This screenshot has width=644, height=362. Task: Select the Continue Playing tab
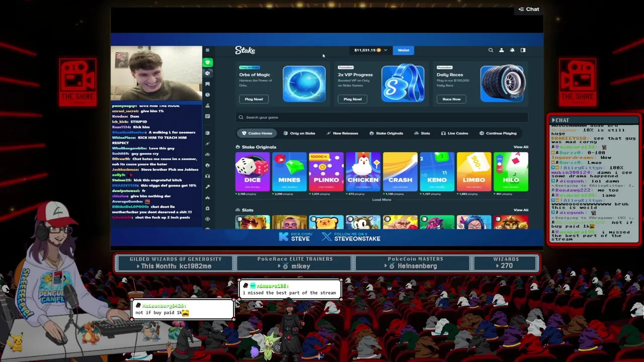[498, 133]
